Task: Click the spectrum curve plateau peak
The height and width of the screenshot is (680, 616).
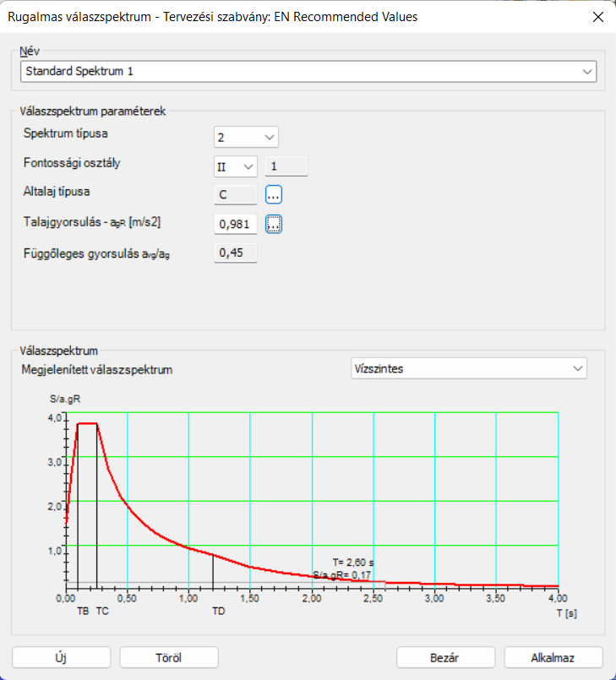Action: (87, 423)
